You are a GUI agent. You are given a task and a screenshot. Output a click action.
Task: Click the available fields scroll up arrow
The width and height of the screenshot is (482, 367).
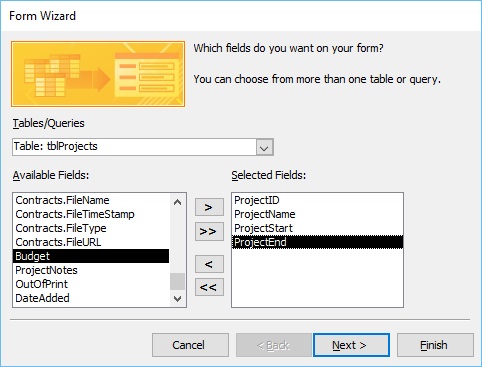pyautogui.click(x=178, y=202)
